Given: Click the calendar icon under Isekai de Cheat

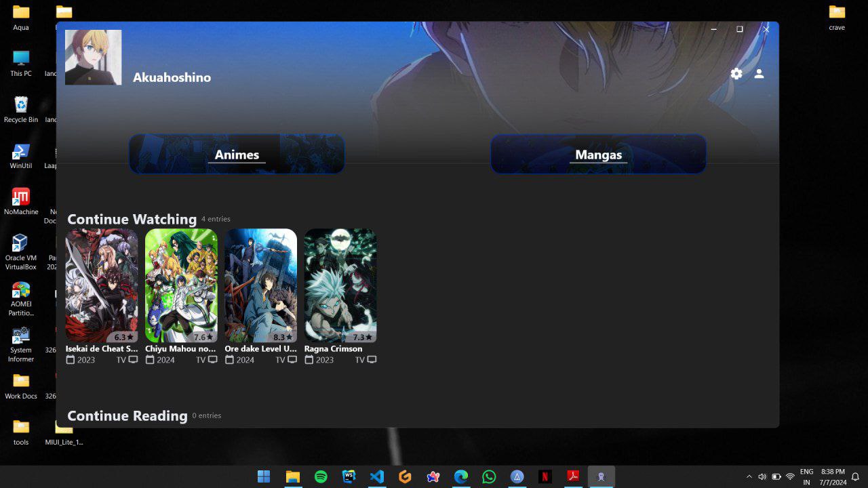Looking at the screenshot, I should [x=71, y=359].
